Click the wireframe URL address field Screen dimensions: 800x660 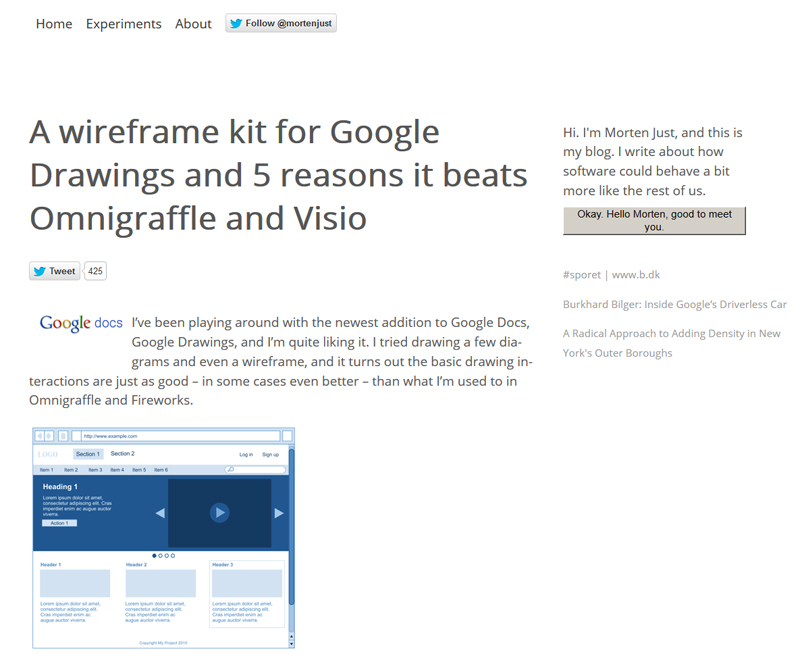click(x=178, y=436)
